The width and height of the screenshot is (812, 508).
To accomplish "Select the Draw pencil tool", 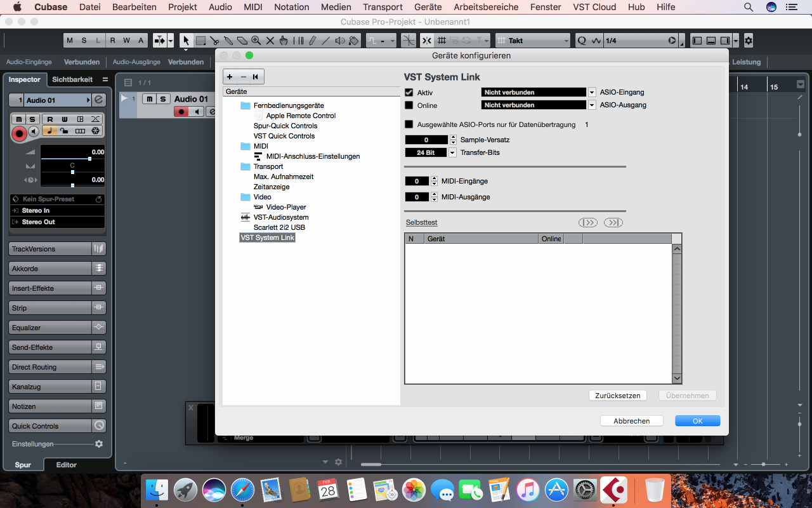I will [312, 41].
